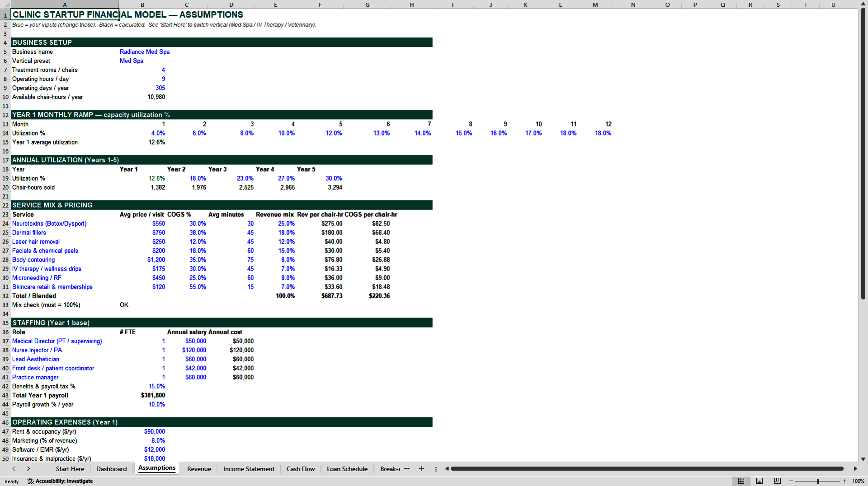Select column B header
The image size is (868, 486).
pyautogui.click(x=142, y=5)
